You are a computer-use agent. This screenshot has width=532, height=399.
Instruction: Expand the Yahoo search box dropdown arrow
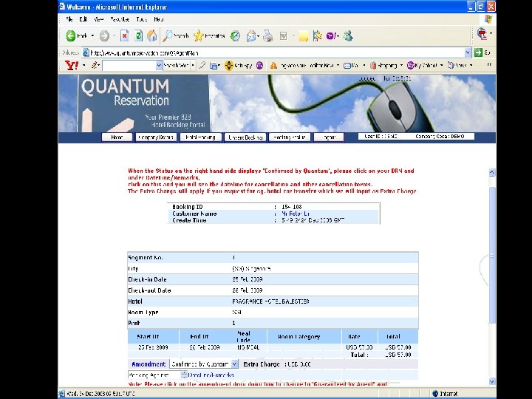(x=159, y=66)
